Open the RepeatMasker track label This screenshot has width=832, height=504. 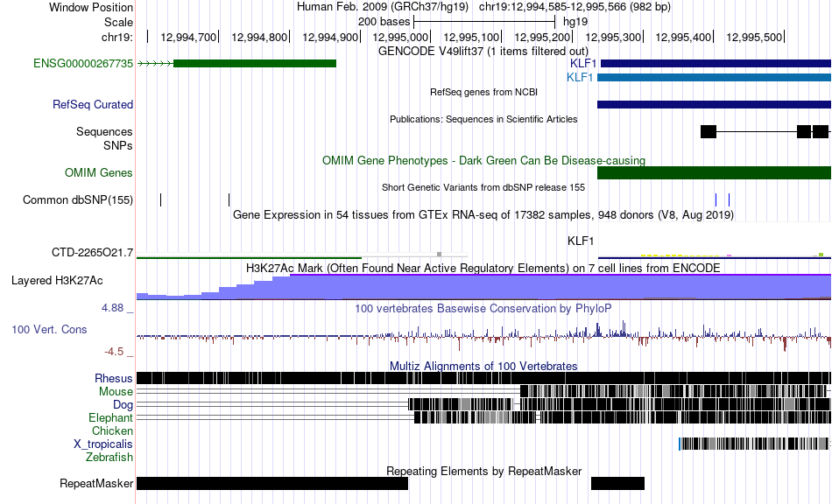tap(96, 483)
